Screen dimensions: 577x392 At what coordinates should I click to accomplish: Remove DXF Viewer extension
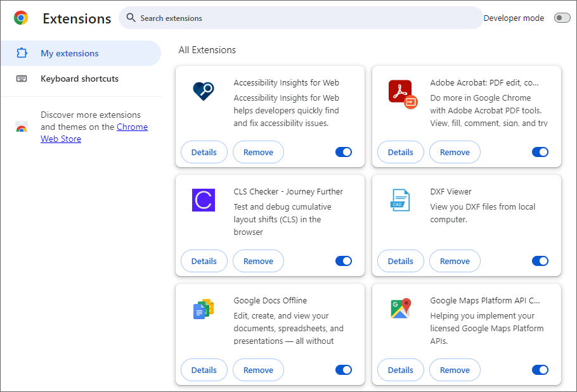coord(455,261)
